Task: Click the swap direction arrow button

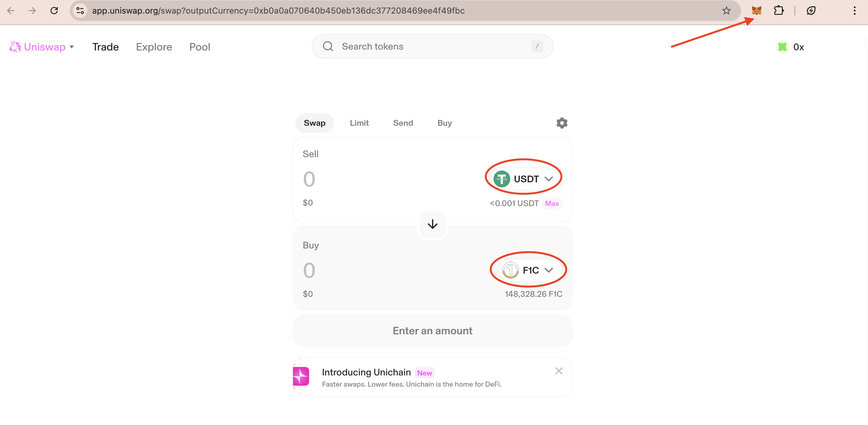Action: pos(432,224)
